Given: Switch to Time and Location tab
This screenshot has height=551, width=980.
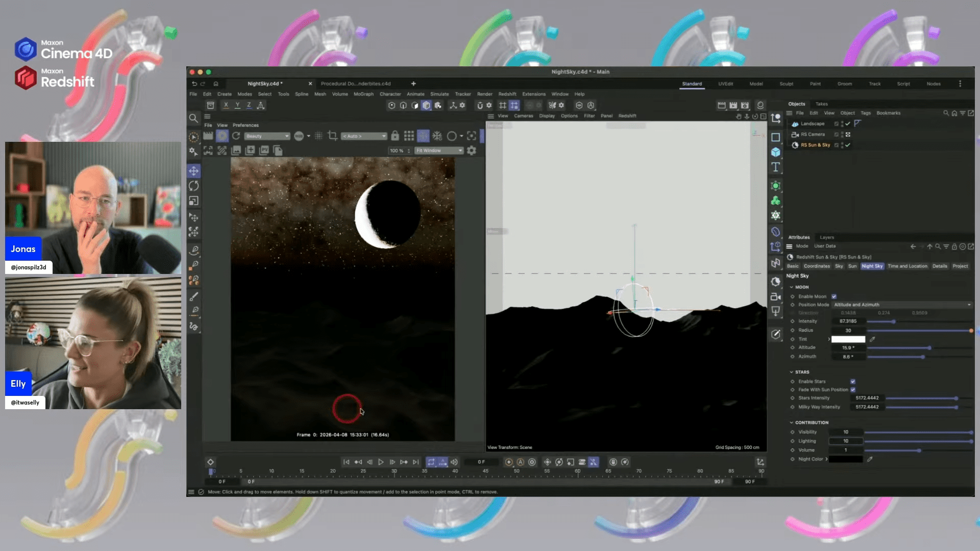Looking at the screenshot, I should [907, 266].
